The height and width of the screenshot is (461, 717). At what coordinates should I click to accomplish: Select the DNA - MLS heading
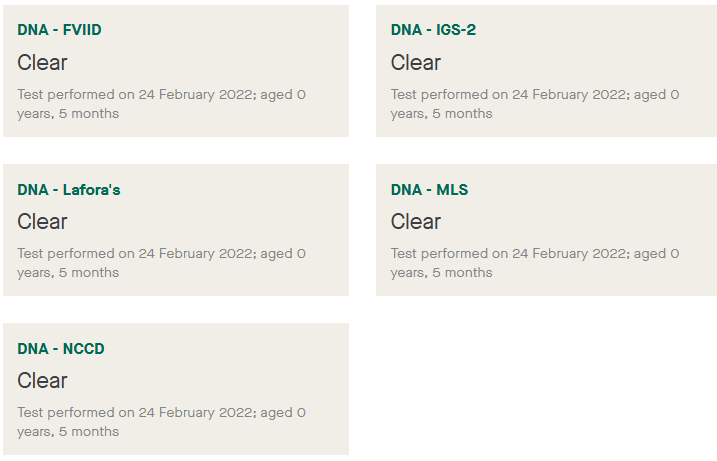tap(429, 190)
